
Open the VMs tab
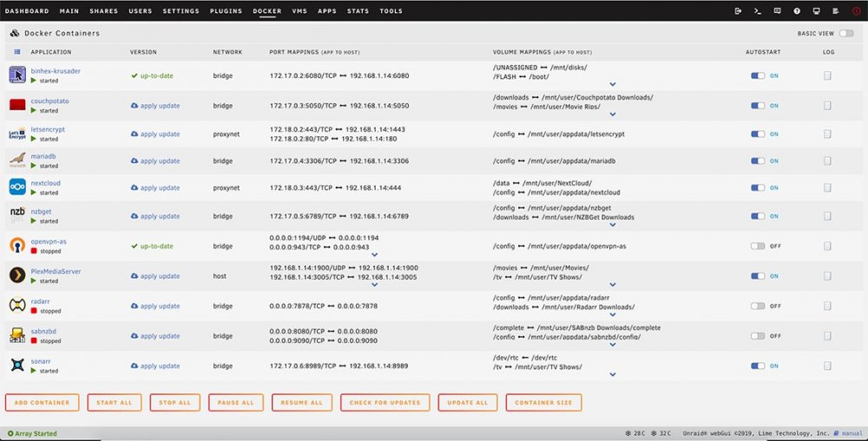tap(299, 11)
